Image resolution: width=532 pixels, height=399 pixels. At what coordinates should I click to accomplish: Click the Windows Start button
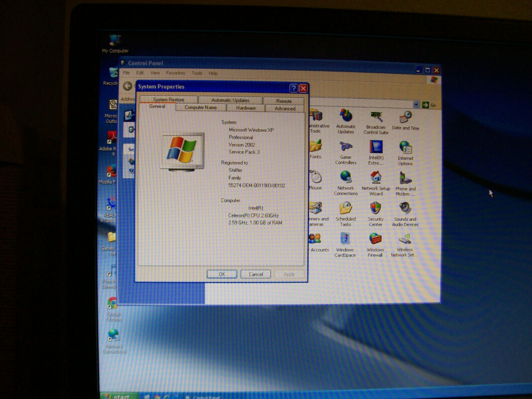tap(119, 396)
